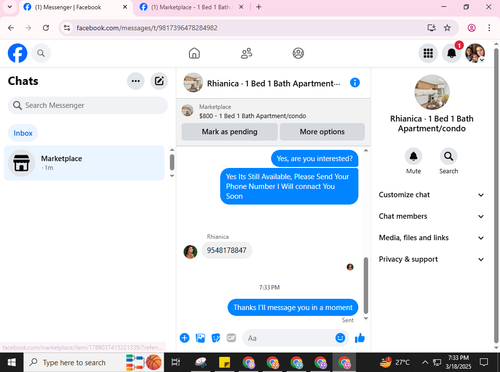Open Windows Start menu
The height and width of the screenshot is (372, 500).
point(12,362)
